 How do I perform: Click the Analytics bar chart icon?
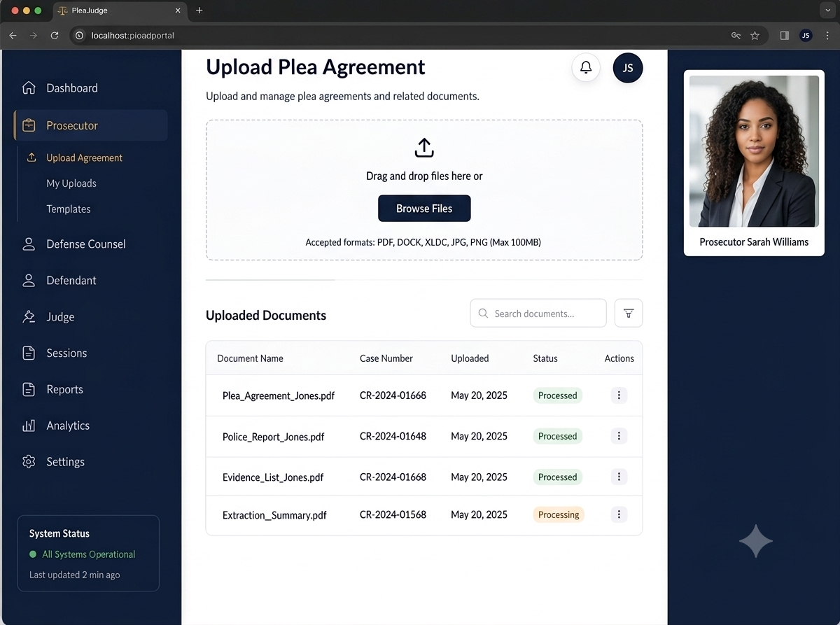point(29,426)
